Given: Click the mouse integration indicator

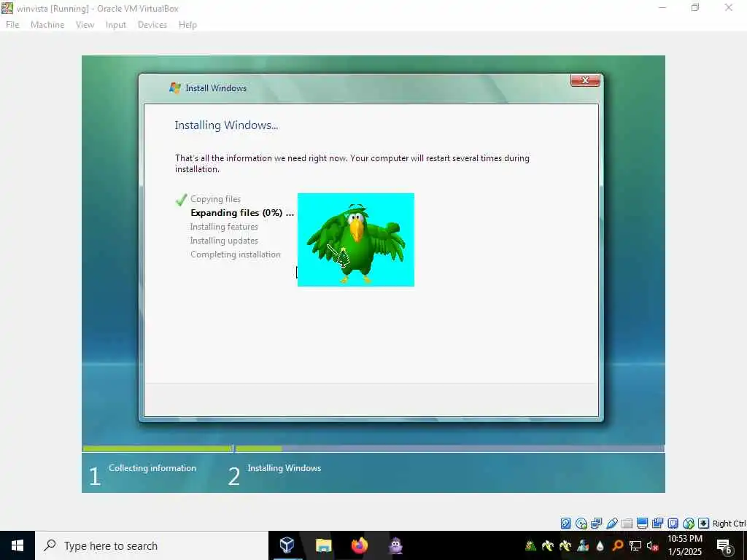Looking at the screenshot, I should point(689,524).
